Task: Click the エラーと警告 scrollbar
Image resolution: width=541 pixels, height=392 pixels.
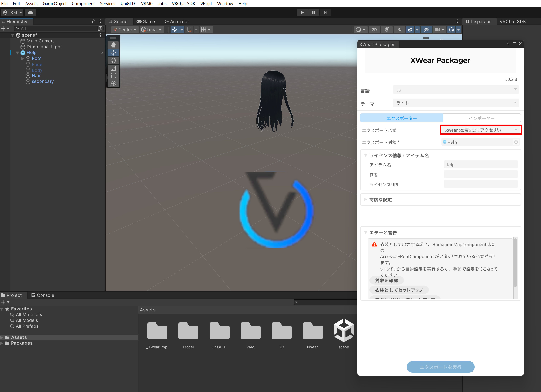Action: click(515, 262)
